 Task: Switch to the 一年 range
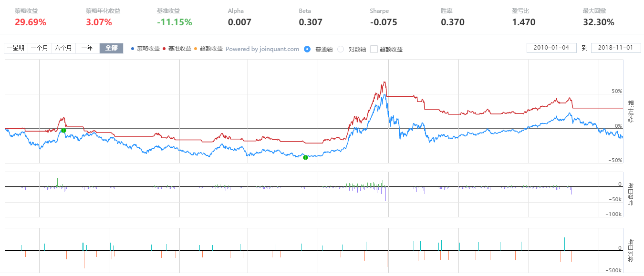click(87, 48)
